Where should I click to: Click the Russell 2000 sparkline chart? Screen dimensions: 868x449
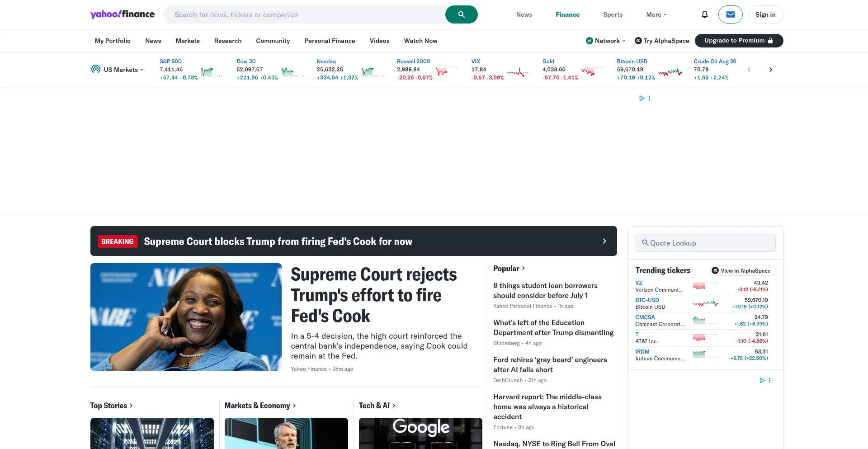tap(447, 72)
